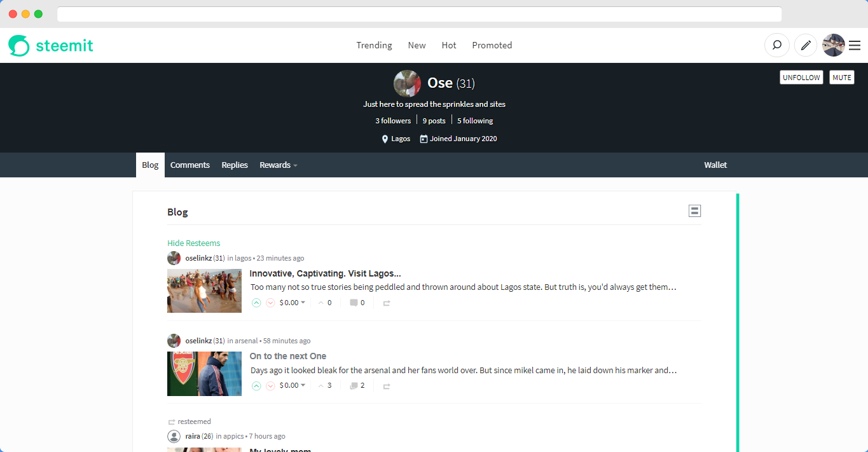Open the post On to the next One
This screenshot has height=452, width=868.
287,356
